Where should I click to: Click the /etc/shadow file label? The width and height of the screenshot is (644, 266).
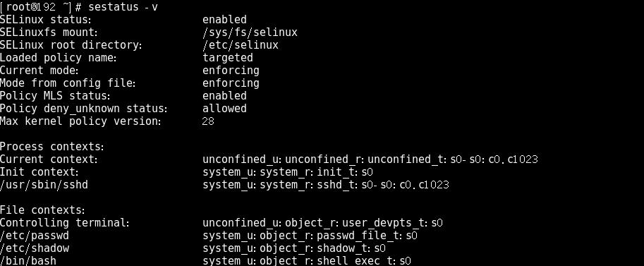pyautogui.click(x=35, y=248)
